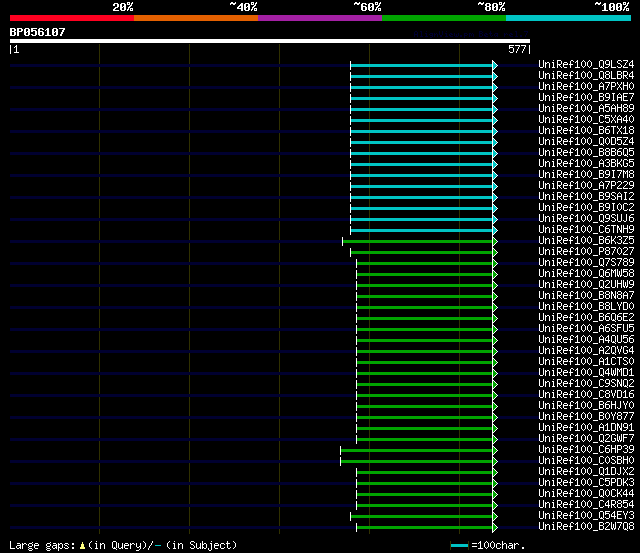Select the UniRef100_B6K3Z5 label
The height and width of the screenshot is (553, 640).
tap(586, 241)
